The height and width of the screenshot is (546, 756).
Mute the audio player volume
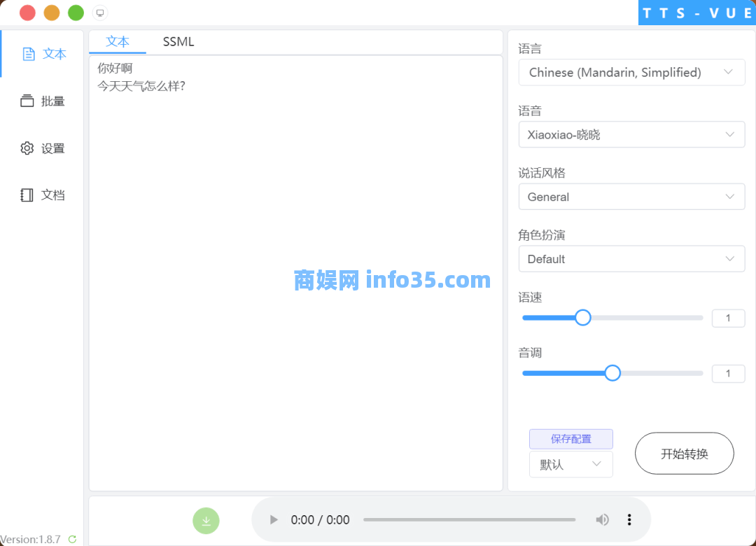[602, 519]
